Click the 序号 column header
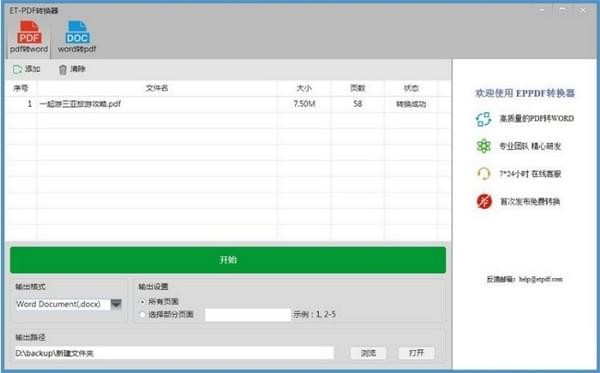The height and width of the screenshot is (373, 600). [21, 88]
